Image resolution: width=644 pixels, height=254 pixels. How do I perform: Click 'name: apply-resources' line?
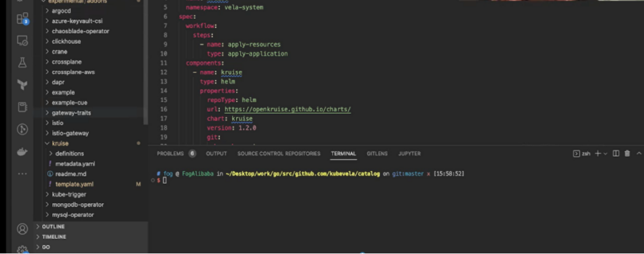[x=244, y=44]
